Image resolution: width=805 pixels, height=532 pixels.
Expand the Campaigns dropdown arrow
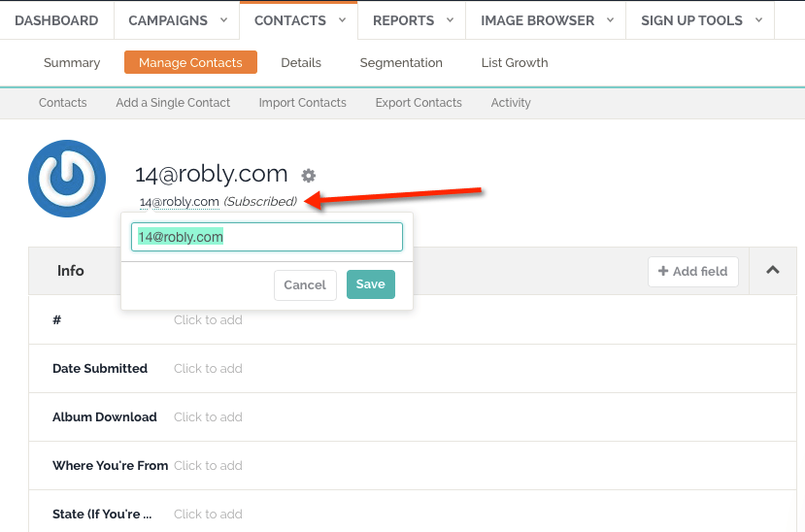tap(224, 20)
